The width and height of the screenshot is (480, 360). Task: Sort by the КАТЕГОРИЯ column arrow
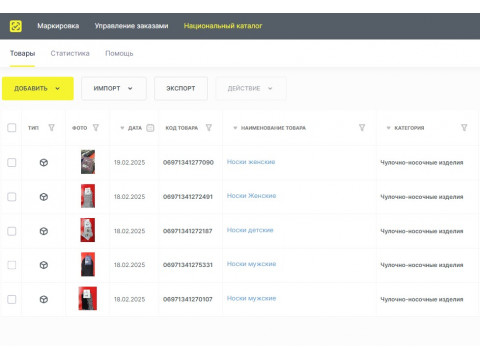[x=388, y=128]
